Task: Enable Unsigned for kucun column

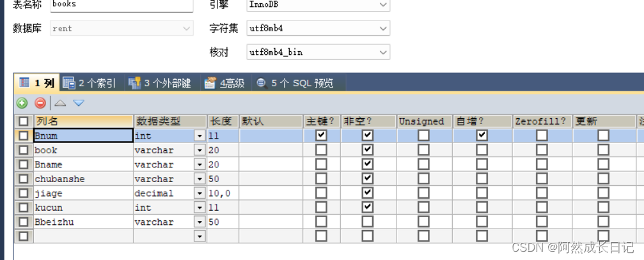Action: (x=423, y=207)
